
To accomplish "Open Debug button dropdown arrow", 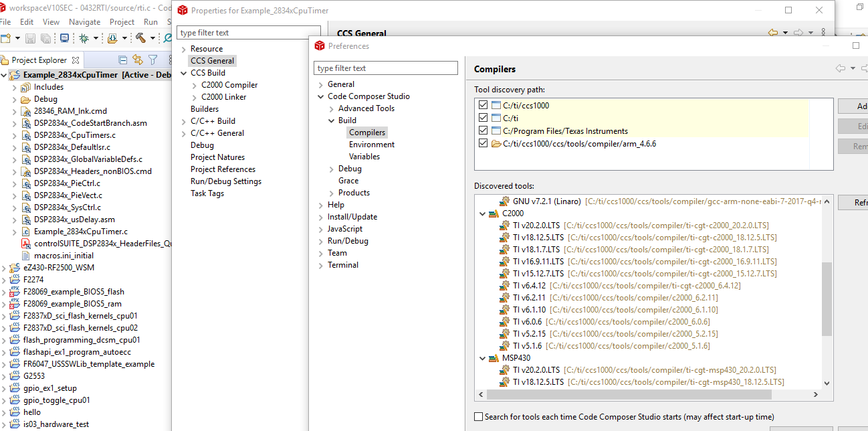I will pos(96,38).
